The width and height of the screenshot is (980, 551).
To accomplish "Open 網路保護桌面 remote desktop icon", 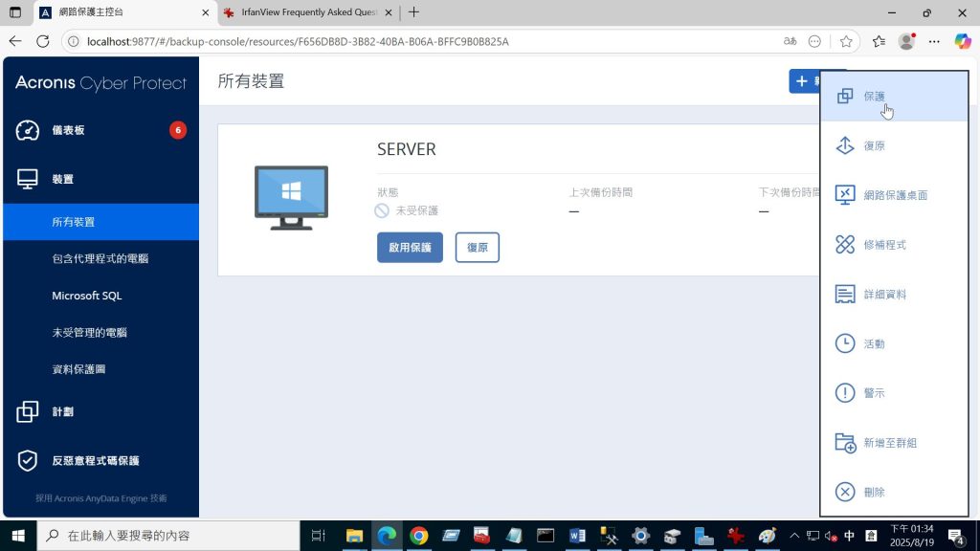I will coord(845,195).
